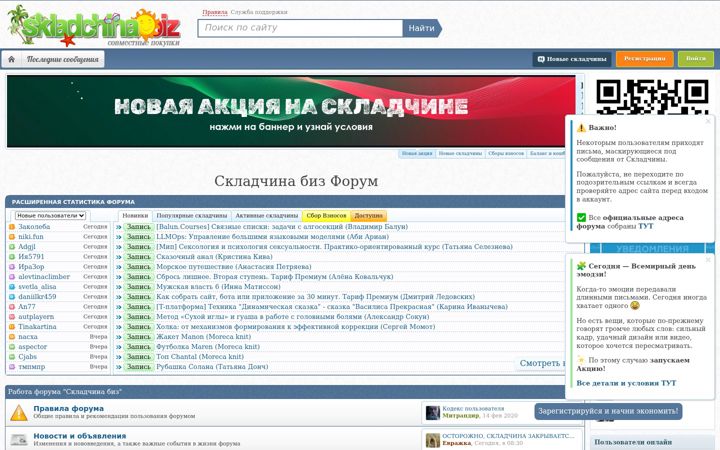Click the 'Запись' badge for 'Морское путешествие'
Viewport: 720px width, 450px height.
point(138,267)
